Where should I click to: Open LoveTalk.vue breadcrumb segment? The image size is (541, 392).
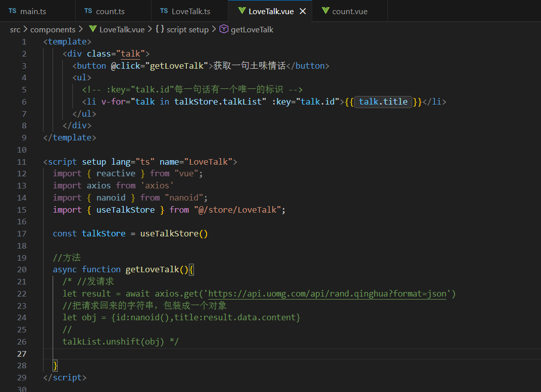pyautogui.click(x=122, y=30)
